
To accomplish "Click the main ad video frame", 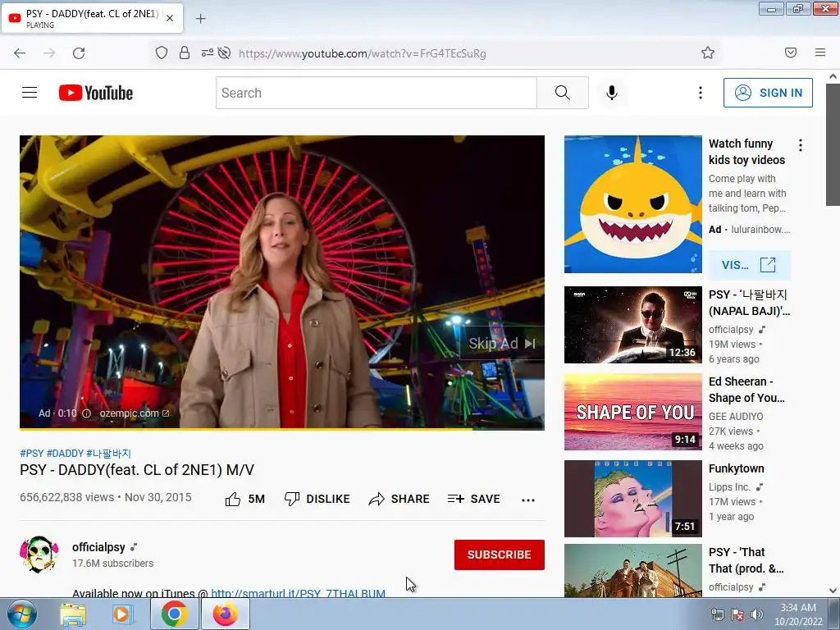I will point(282,282).
